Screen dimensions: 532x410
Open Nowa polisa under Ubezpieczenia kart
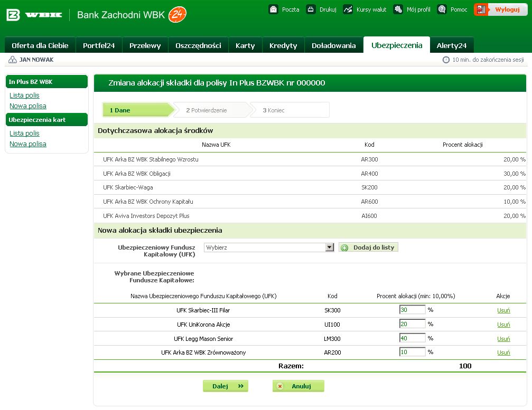click(x=28, y=144)
